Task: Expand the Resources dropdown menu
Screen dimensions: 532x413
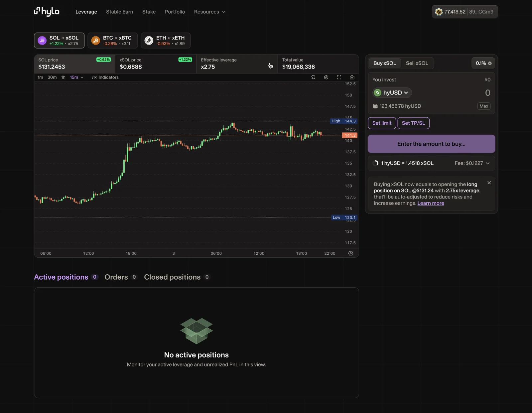Action: [209, 12]
